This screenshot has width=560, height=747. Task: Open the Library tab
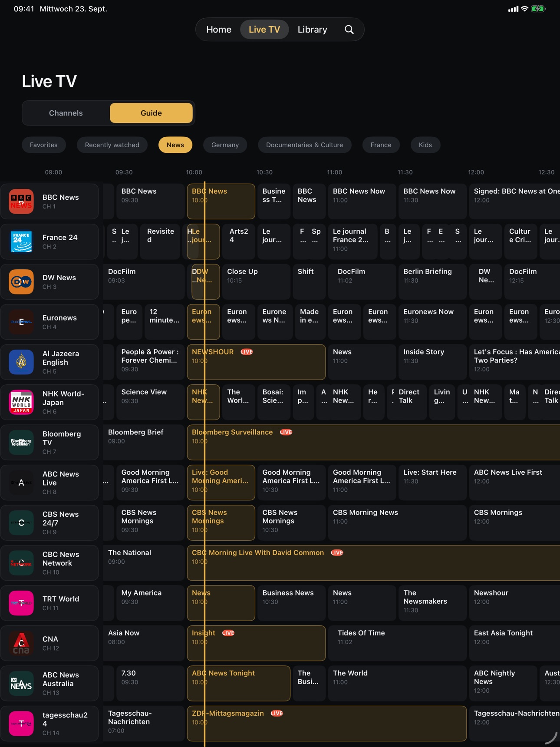313,30
